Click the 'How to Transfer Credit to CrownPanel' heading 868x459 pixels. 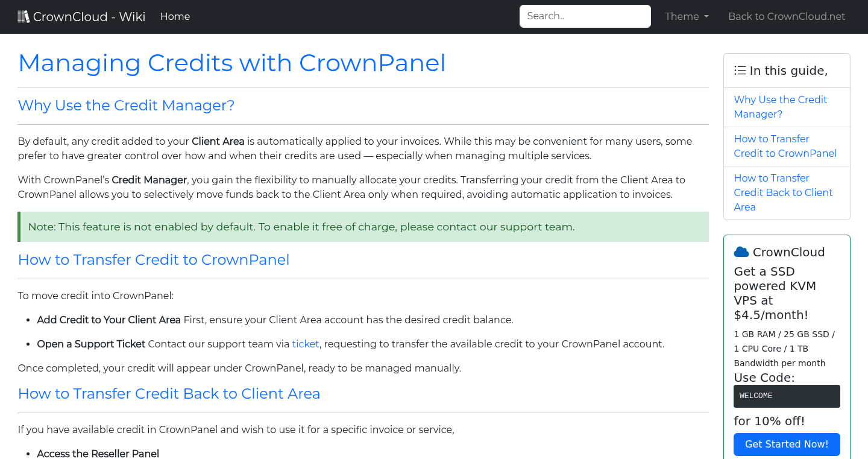(153, 259)
